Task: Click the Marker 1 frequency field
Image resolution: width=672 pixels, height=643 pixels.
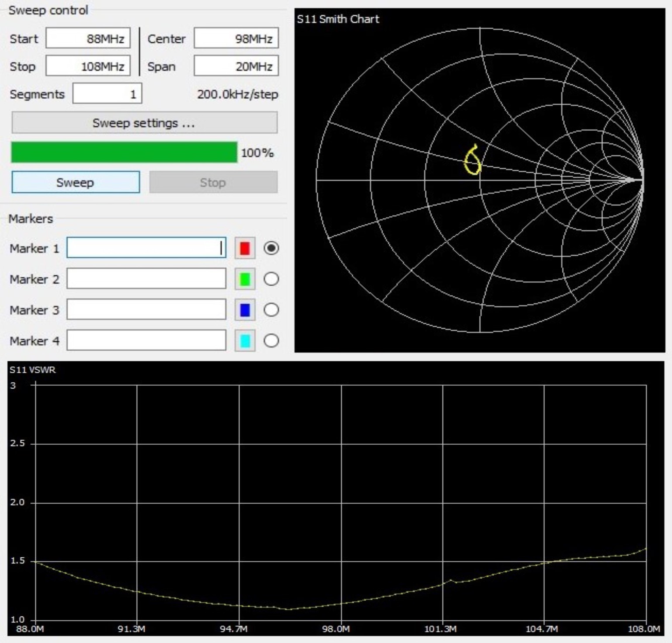Action: pyautogui.click(x=146, y=248)
